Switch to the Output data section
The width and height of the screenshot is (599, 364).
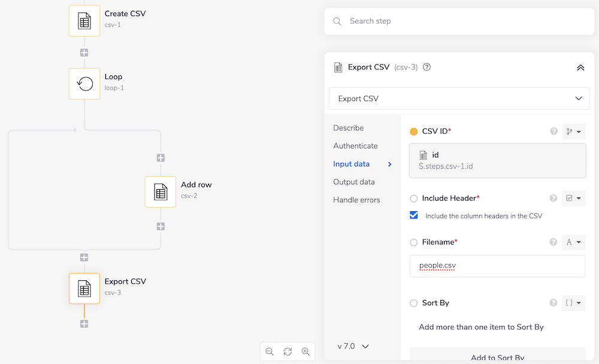[x=354, y=182]
